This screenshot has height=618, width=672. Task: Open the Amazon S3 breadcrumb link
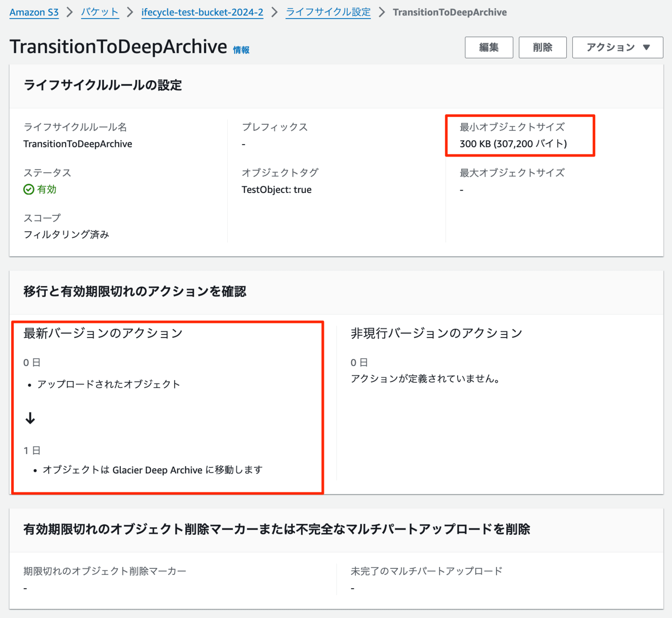click(34, 12)
